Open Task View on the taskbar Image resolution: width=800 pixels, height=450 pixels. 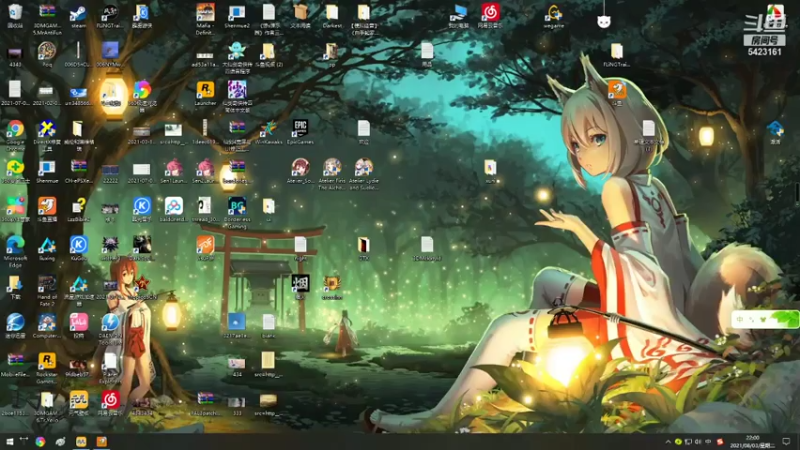click(24, 440)
